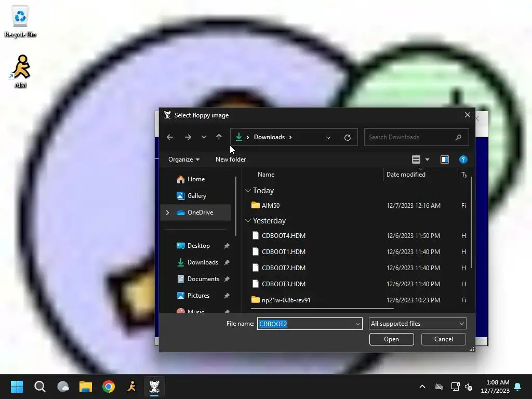The height and width of the screenshot is (399, 532).
Task: Sort by the Name column header
Action: click(x=266, y=175)
